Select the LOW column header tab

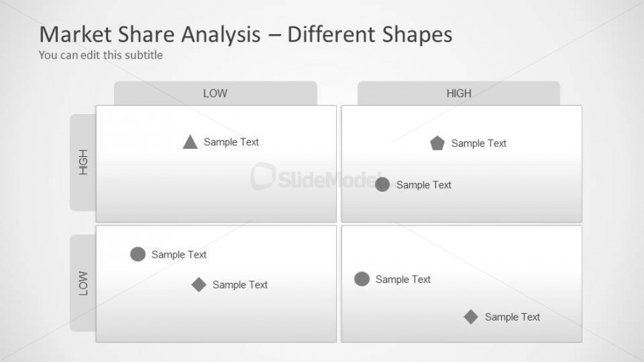tap(215, 93)
